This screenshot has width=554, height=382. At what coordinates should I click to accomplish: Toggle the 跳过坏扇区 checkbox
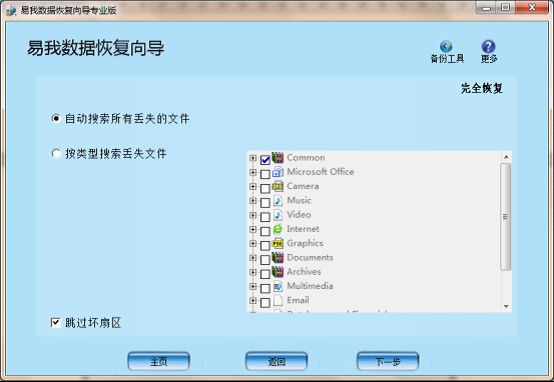pyautogui.click(x=55, y=322)
